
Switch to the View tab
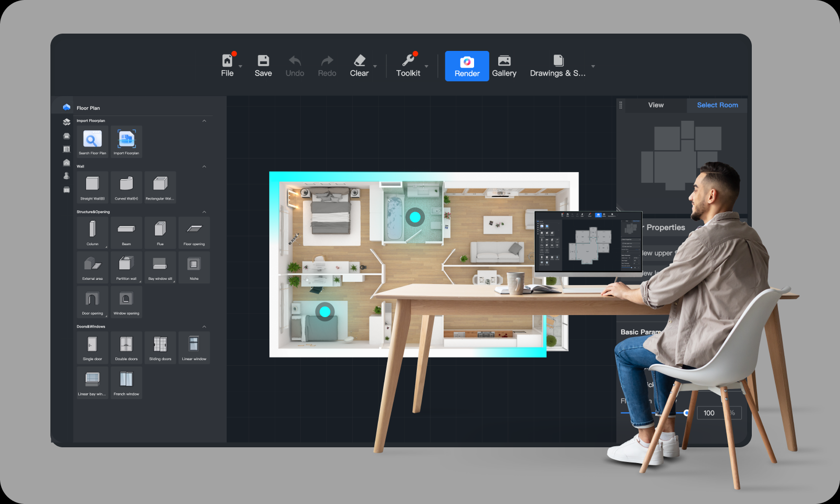tap(655, 105)
